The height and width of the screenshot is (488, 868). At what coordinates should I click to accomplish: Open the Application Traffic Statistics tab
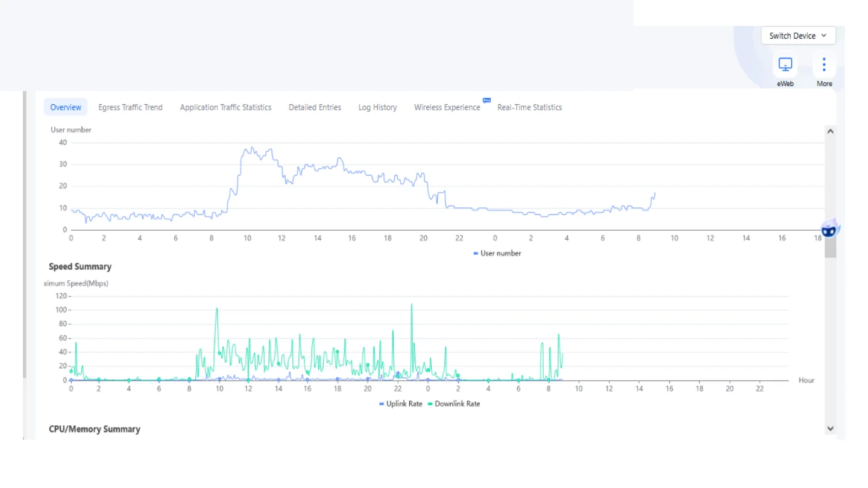coord(225,107)
